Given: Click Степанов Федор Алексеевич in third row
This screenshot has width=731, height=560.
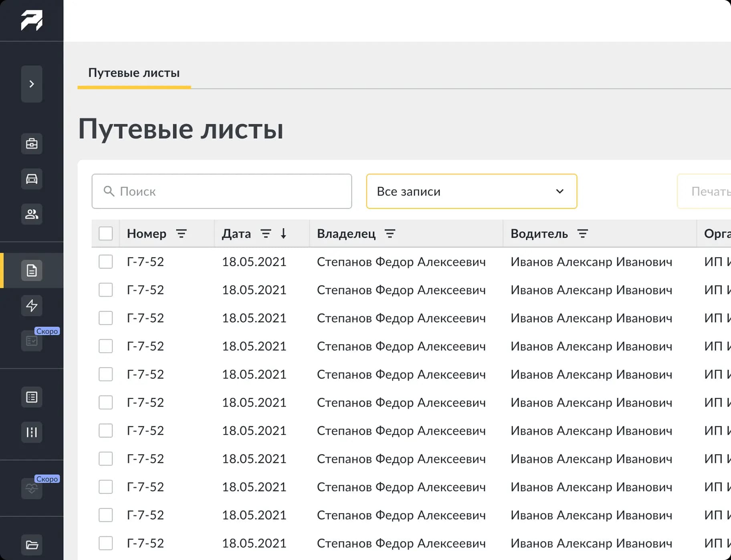Looking at the screenshot, I should point(401,318).
